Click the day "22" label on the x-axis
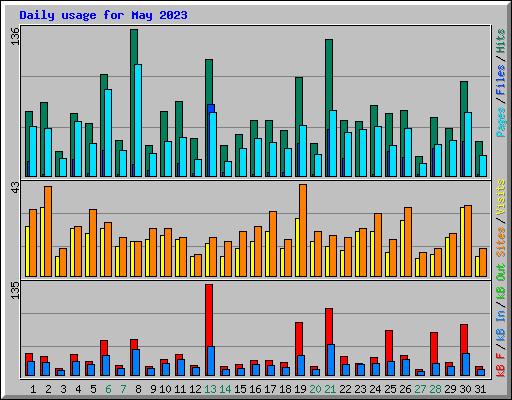The width and height of the screenshot is (512, 400). [345, 389]
